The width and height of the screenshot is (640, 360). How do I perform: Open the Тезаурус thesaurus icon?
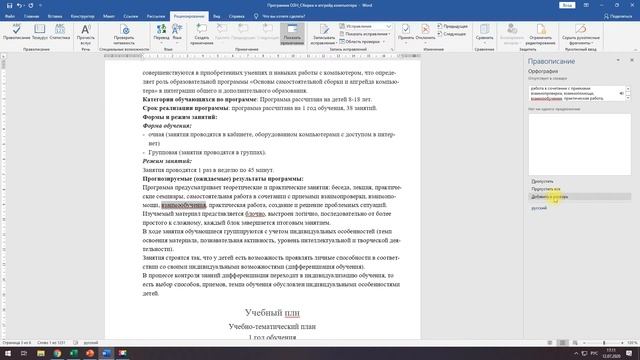click(40, 32)
